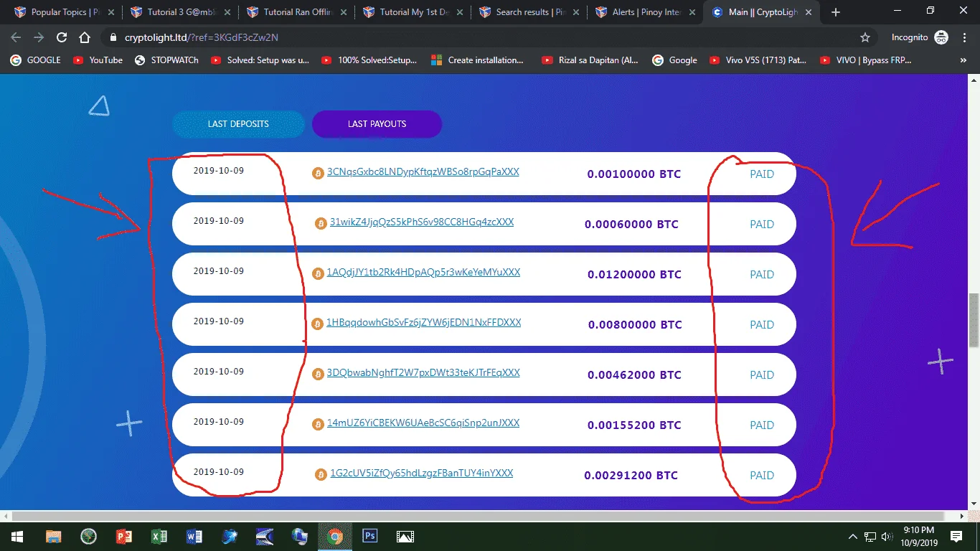Switch to Chrome in the taskbar

[334, 536]
